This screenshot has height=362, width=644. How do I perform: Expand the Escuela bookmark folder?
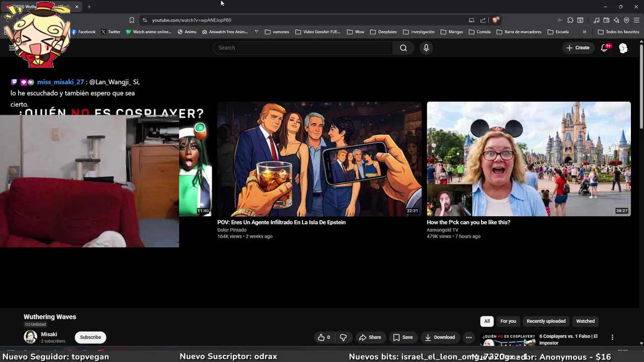tap(558, 32)
